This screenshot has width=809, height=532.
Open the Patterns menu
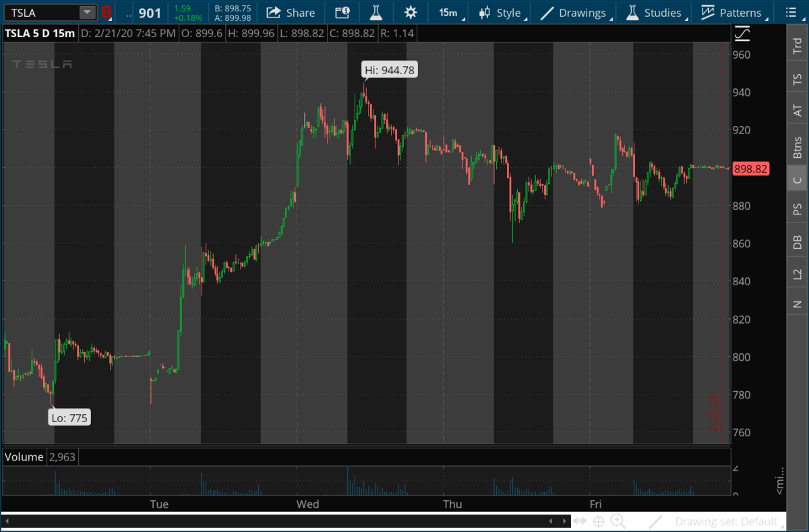731,12
